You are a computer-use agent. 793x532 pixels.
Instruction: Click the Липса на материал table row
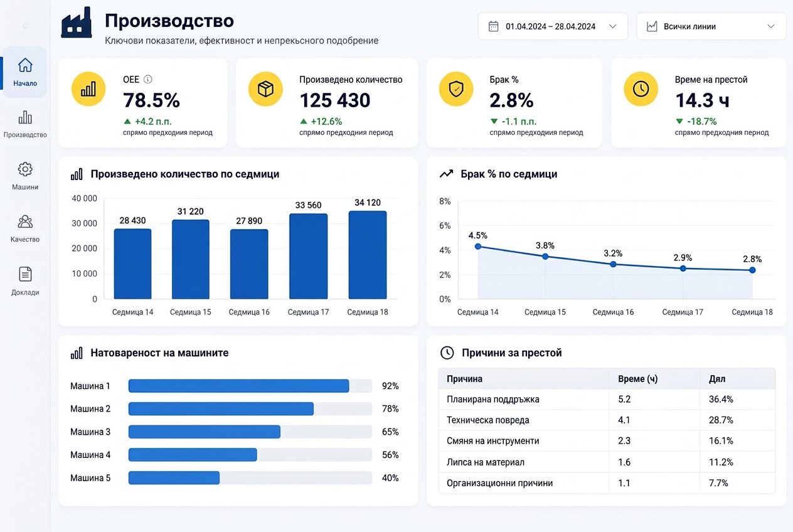[607, 462]
